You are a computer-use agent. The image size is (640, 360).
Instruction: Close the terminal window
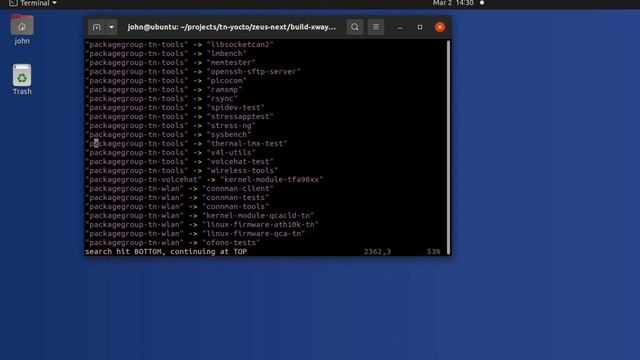coord(440,27)
